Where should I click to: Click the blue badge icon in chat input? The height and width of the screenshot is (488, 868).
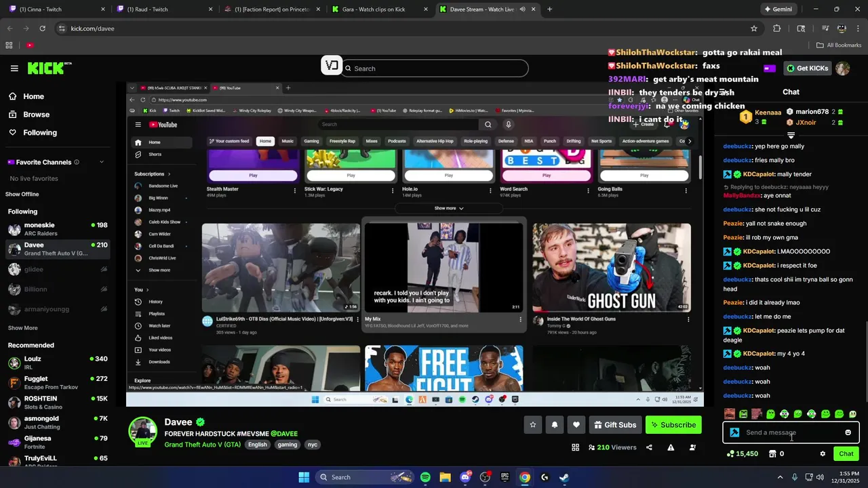click(x=734, y=432)
